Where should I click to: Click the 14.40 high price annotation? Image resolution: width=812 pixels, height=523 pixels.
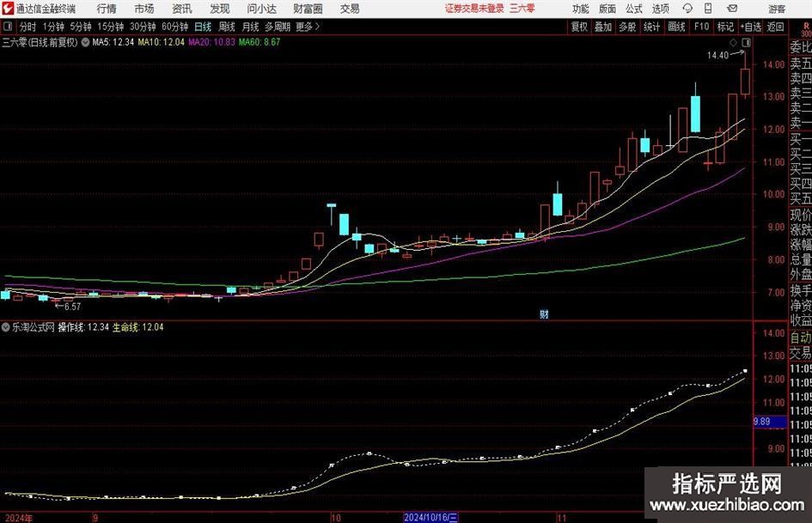coord(717,55)
